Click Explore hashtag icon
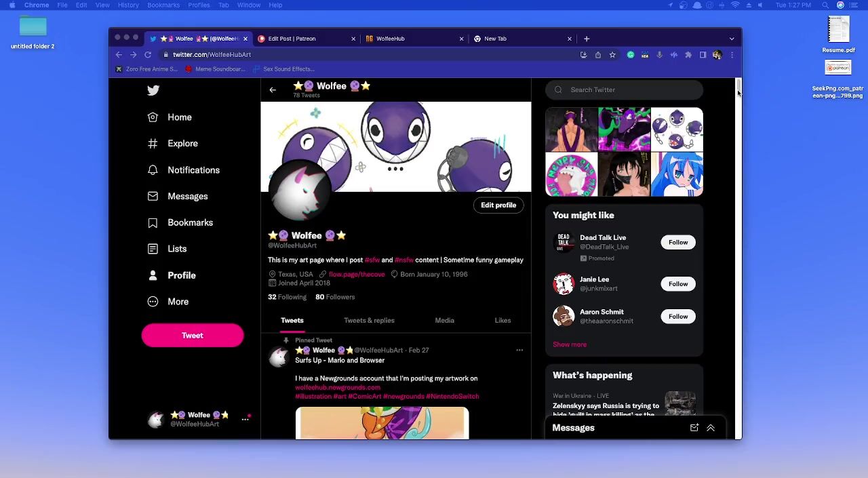Screen dimensions: 868x478 pos(153,144)
